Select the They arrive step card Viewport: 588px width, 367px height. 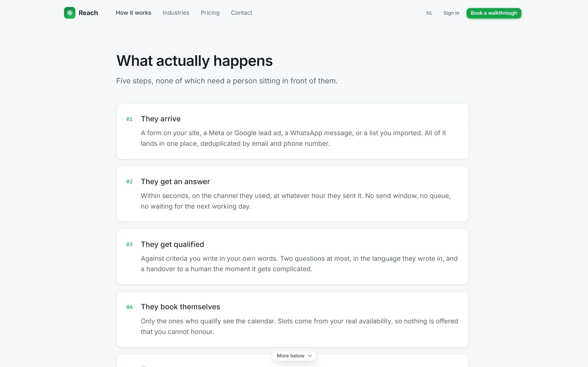point(292,131)
